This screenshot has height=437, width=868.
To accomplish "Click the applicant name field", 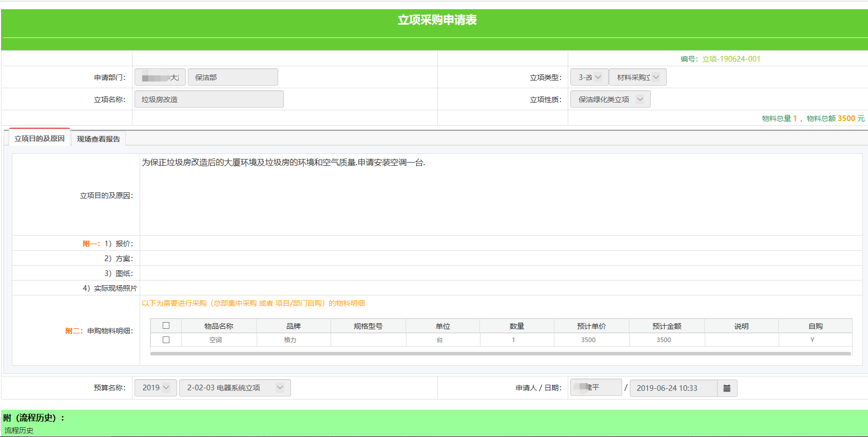I will click(595, 387).
